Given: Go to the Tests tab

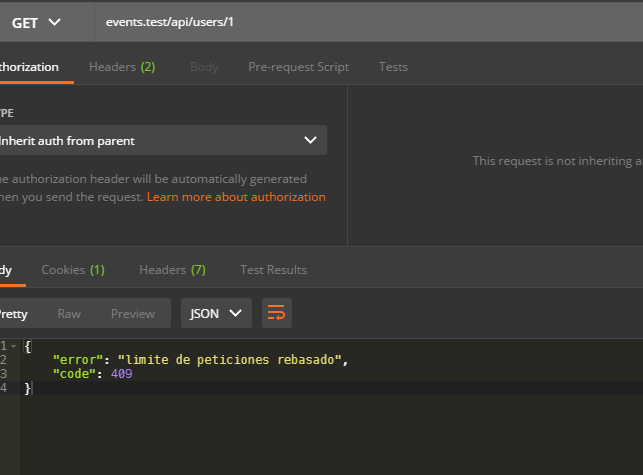Looking at the screenshot, I should (393, 67).
